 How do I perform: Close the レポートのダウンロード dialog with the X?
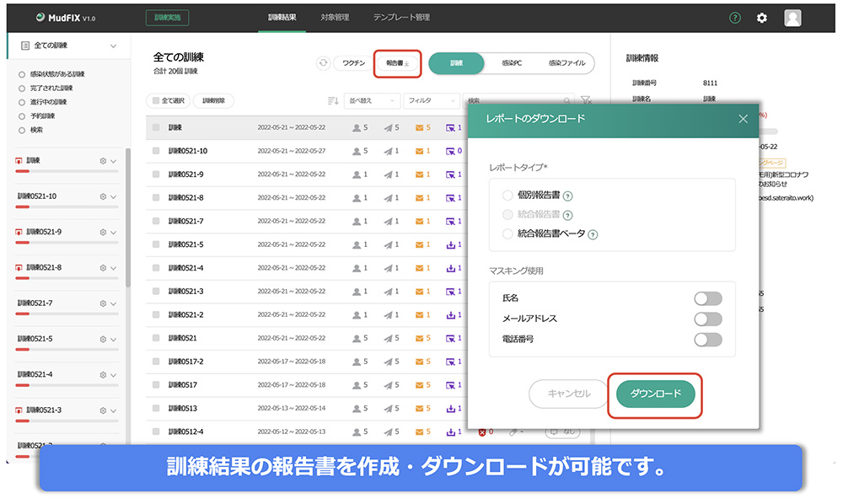[x=743, y=119]
